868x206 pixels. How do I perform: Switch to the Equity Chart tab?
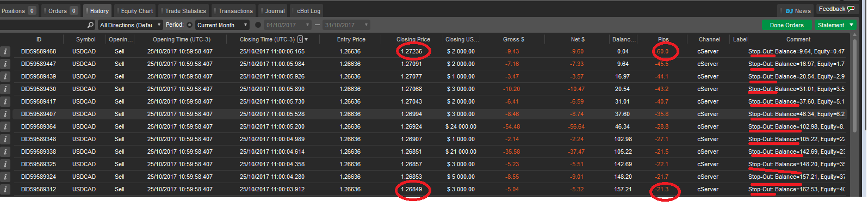[x=136, y=11]
